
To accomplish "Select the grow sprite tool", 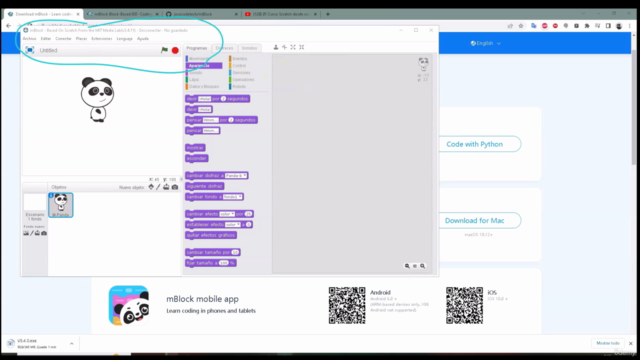I will click(x=293, y=47).
